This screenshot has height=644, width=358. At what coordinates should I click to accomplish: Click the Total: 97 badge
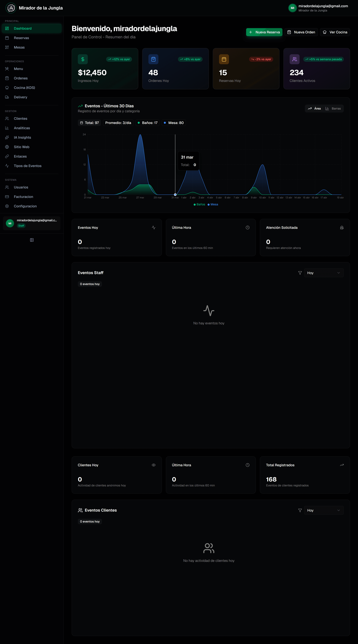click(89, 123)
